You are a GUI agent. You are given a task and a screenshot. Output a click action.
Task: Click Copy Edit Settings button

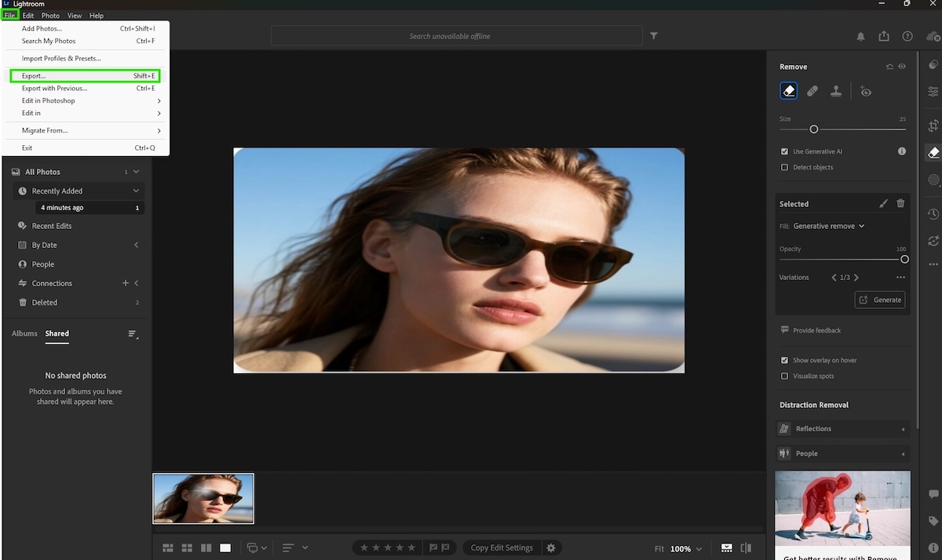click(502, 547)
